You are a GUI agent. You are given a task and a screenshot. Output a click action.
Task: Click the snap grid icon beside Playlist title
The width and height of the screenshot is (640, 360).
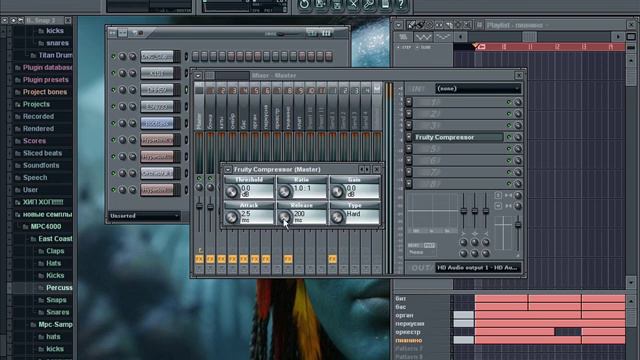479,25
